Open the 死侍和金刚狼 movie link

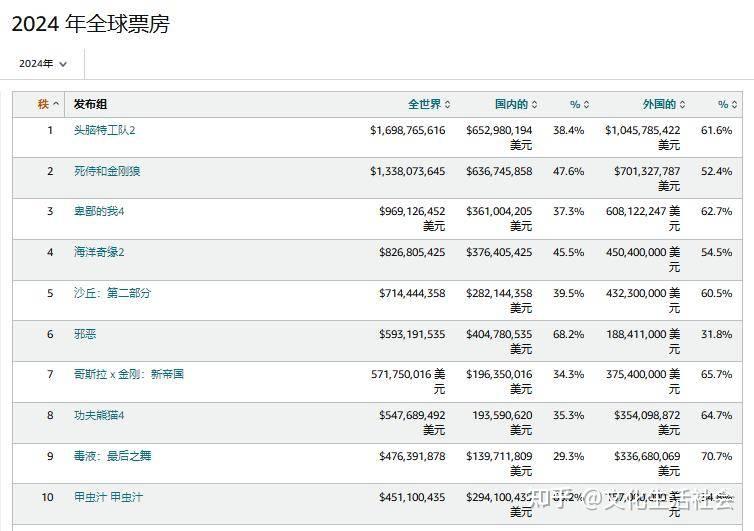pyautogui.click(x=107, y=171)
